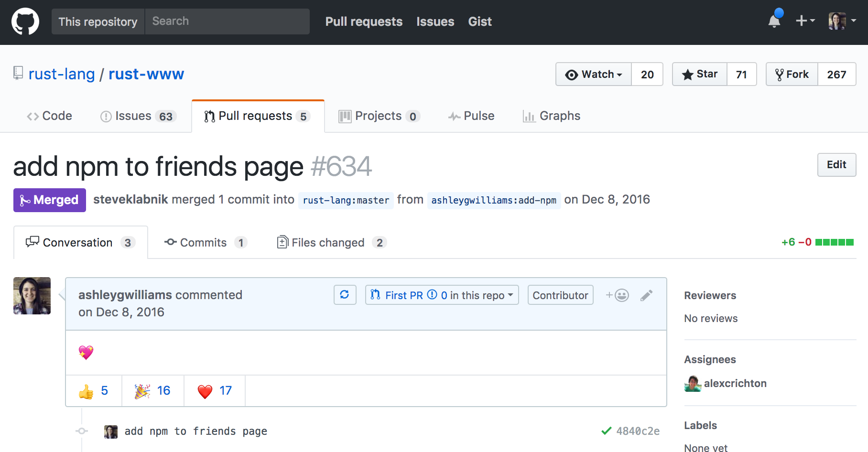Click ashleygwilliams author name in comment

pos(125,295)
